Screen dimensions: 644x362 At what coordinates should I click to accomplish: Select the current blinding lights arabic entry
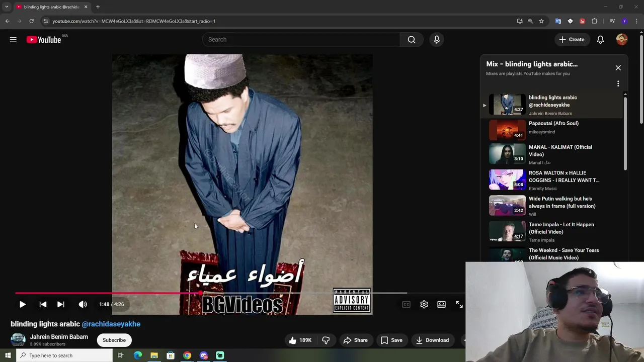point(552,105)
